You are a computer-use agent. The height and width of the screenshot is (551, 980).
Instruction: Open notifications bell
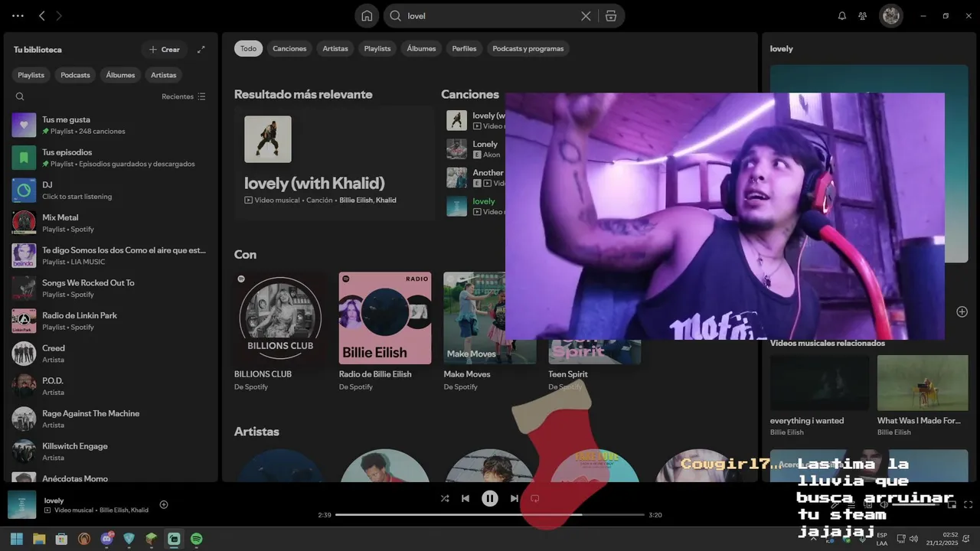tap(842, 15)
